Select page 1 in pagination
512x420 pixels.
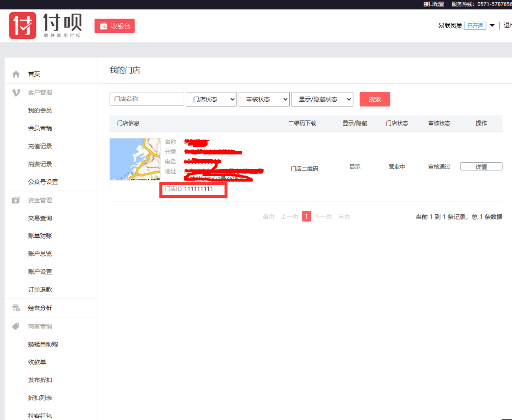pos(306,216)
